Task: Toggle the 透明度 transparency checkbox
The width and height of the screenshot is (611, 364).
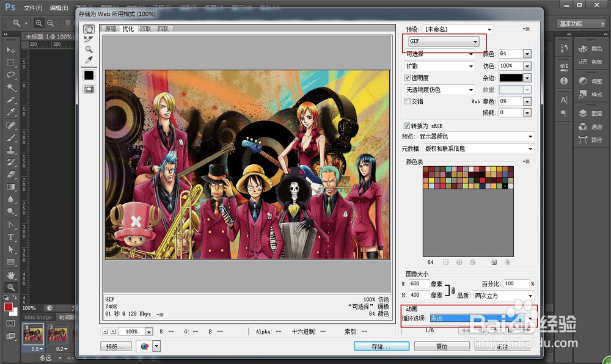Action: pos(407,78)
